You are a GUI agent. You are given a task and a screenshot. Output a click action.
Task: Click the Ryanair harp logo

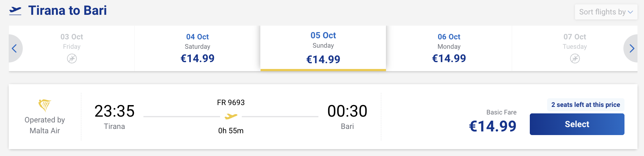coord(45,105)
